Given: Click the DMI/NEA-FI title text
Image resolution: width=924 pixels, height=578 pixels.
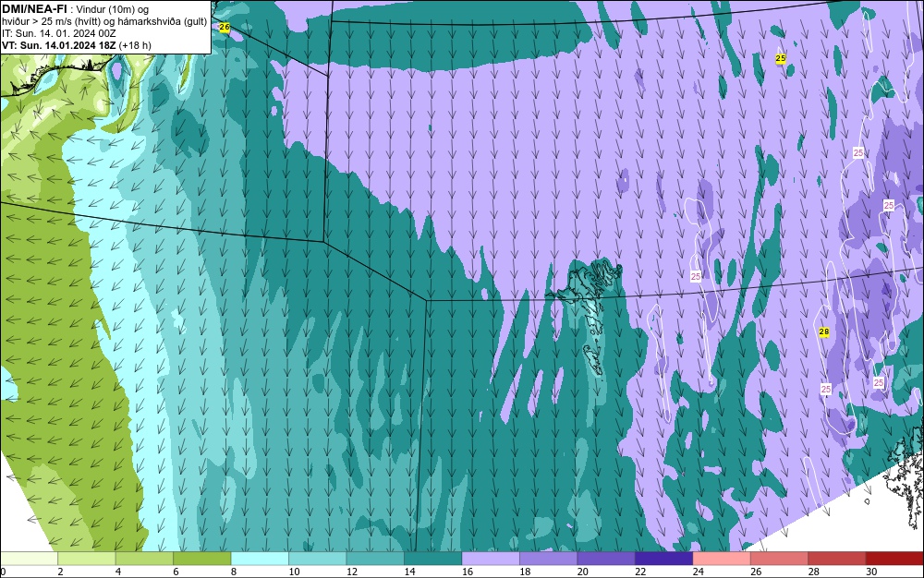Looking at the screenshot, I should click(34, 9).
